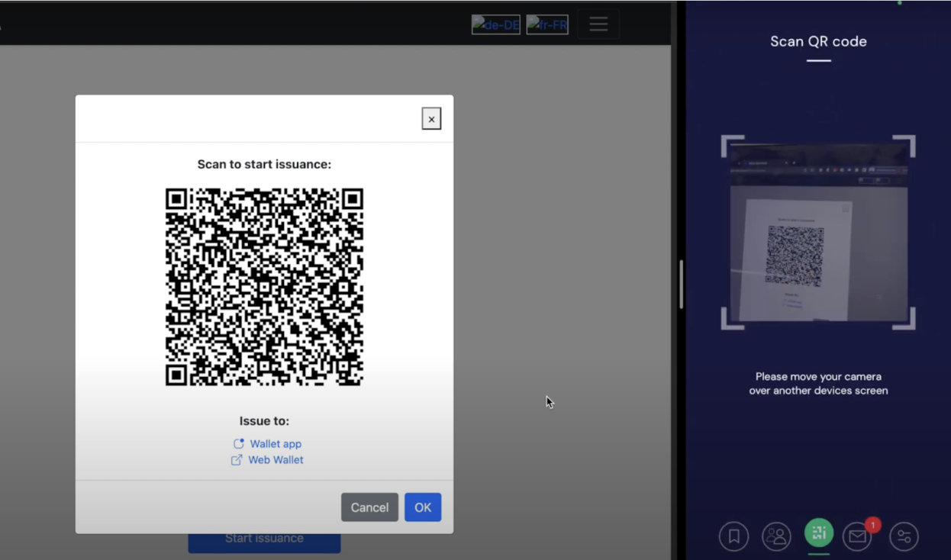Click the external-link icon next to Web Wallet

[x=237, y=460]
